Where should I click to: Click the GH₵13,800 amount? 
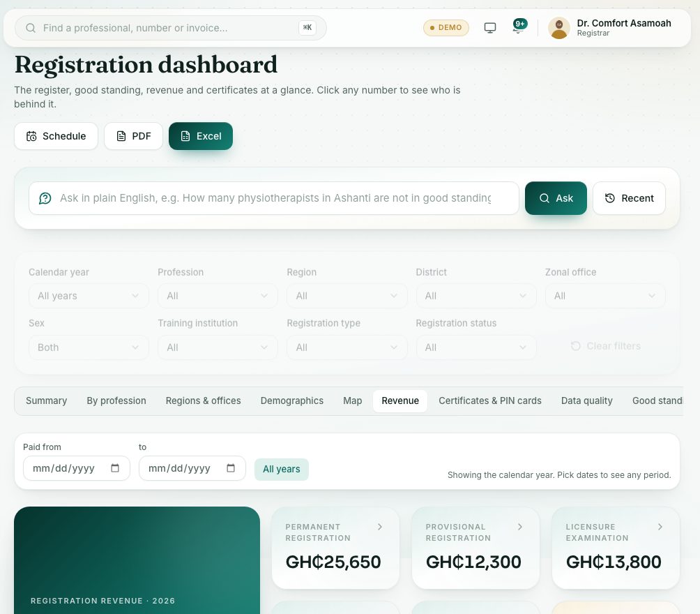pos(614,562)
